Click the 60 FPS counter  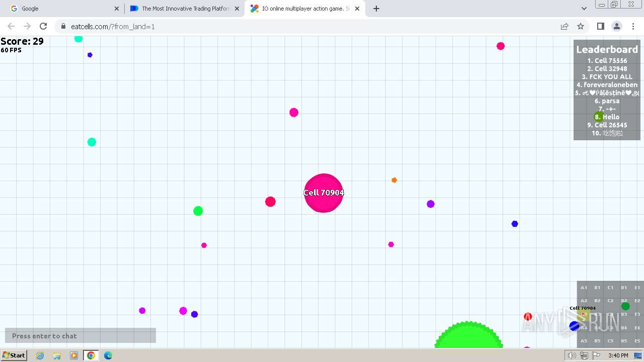[x=11, y=50]
